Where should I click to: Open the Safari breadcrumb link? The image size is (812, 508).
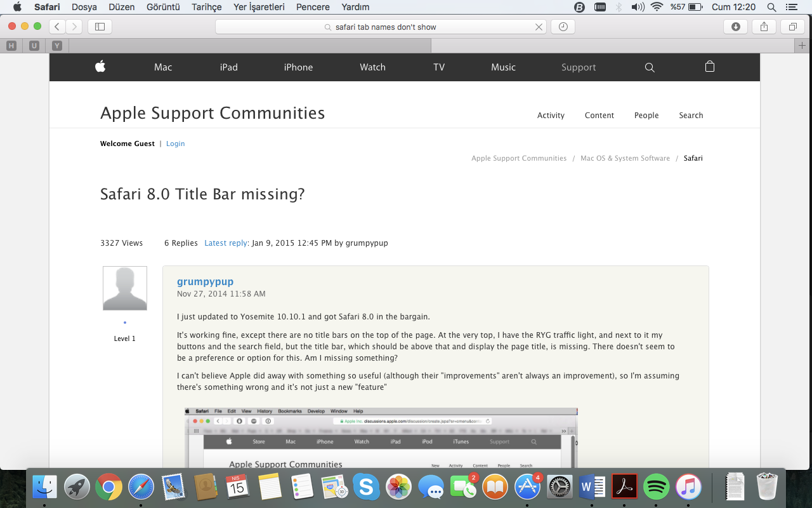pyautogui.click(x=693, y=158)
